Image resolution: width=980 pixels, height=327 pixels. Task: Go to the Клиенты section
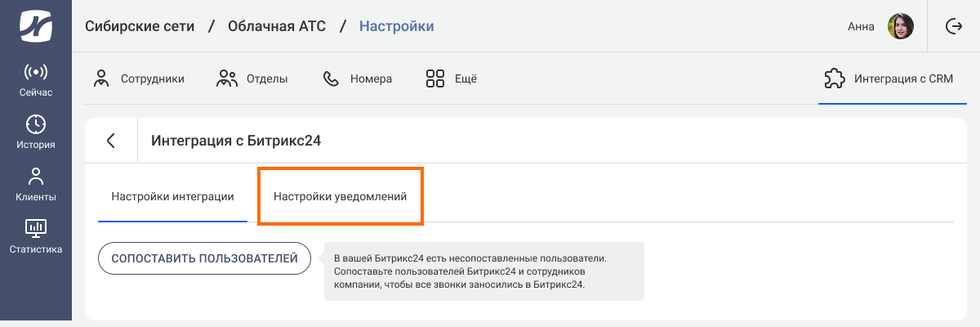pyautogui.click(x=36, y=185)
